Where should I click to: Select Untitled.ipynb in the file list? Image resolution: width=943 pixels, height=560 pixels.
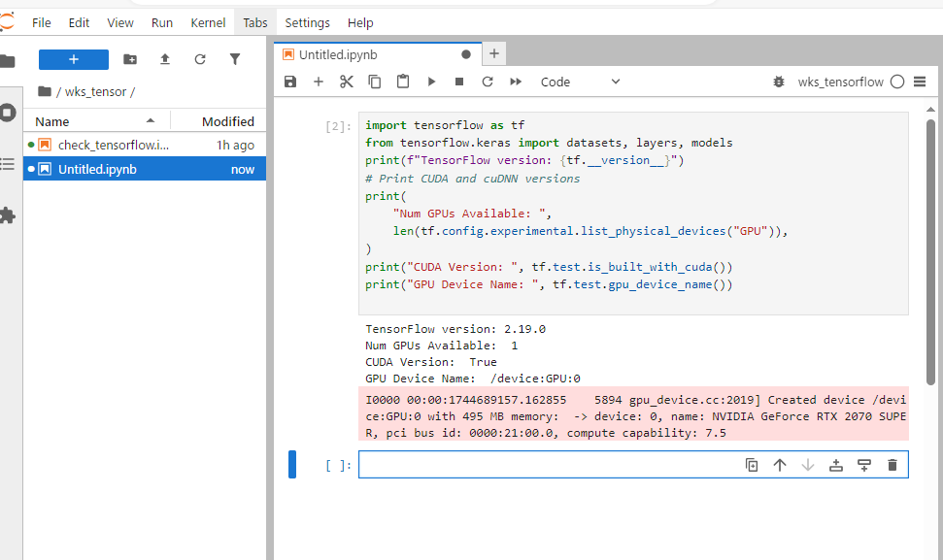[x=145, y=170]
